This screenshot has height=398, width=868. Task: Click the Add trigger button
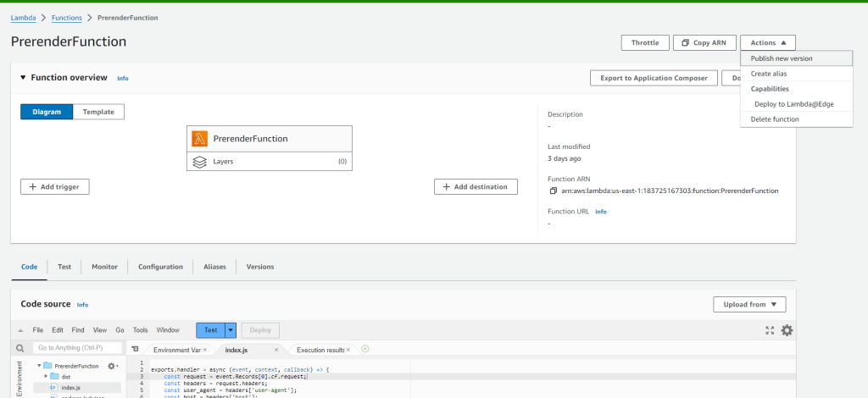[54, 186]
